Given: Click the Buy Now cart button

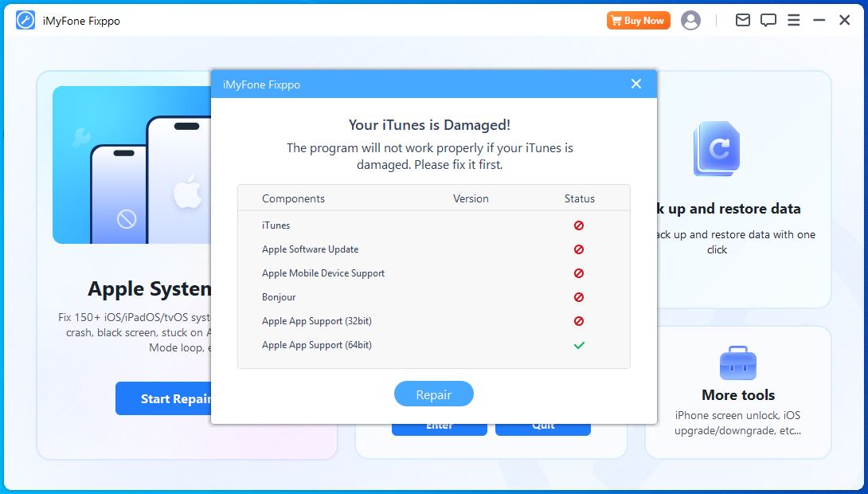Looking at the screenshot, I should click(x=639, y=21).
